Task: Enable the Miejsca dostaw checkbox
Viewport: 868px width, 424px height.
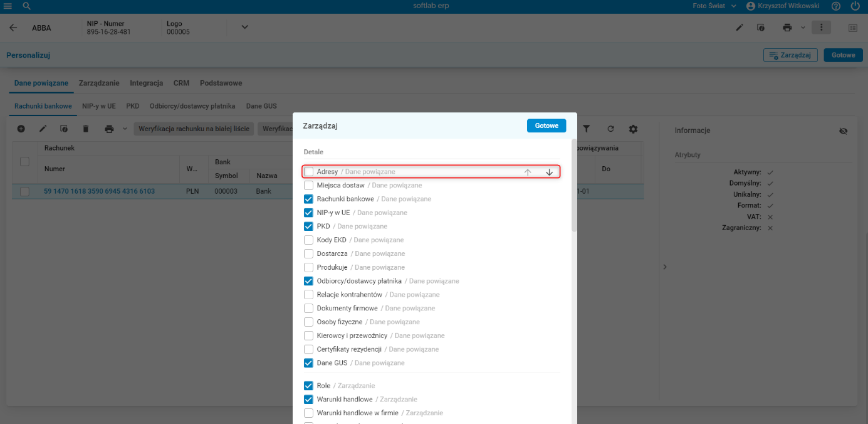Action: [308, 185]
